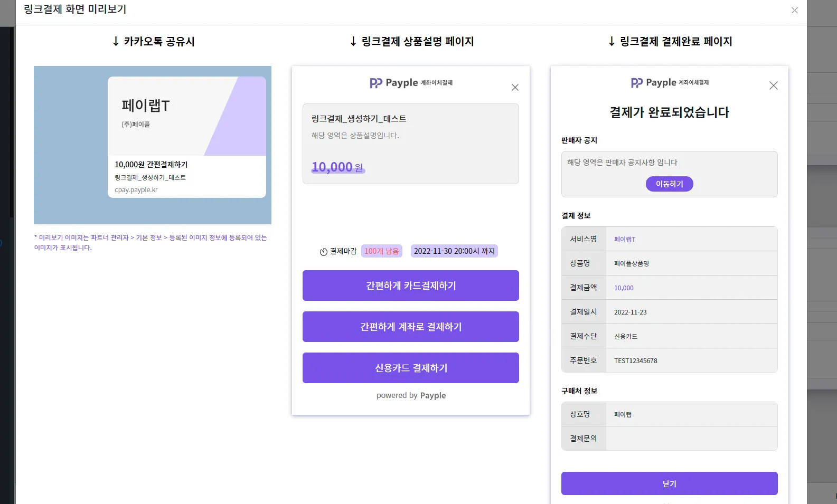The image size is (837, 504).
Task: Click the 판매자 공지사항 notice text area
Action: click(622, 163)
